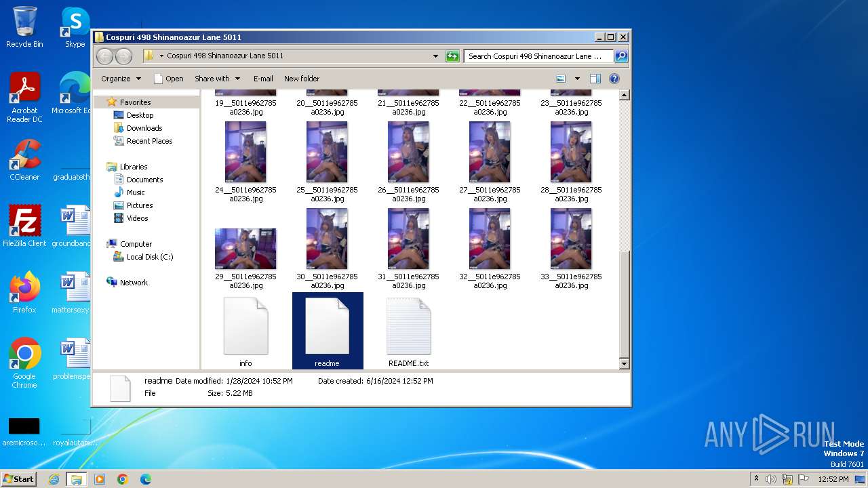The image size is (868, 488).
Task: Open the Share with menu
Action: 216,79
